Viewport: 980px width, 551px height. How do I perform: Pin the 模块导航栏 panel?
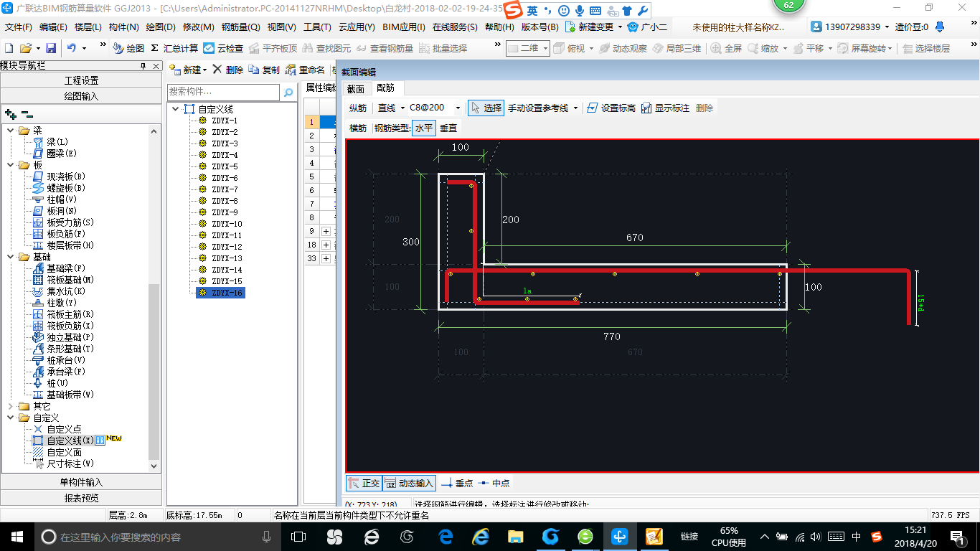click(143, 65)
